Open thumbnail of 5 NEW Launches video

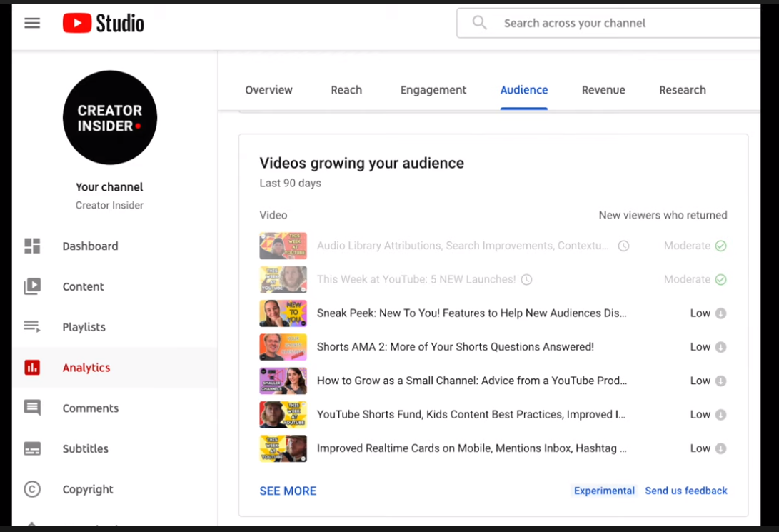pos(283,280)
